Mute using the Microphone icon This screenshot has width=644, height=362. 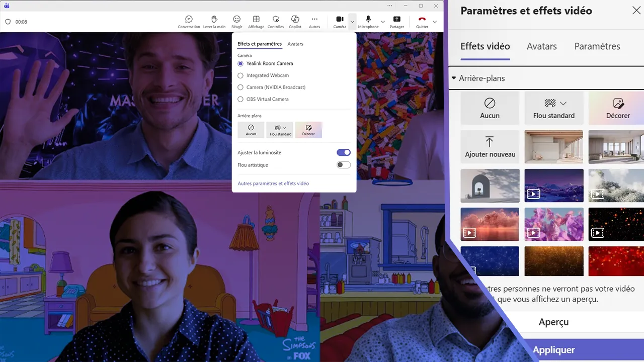[x=368, y=19]
